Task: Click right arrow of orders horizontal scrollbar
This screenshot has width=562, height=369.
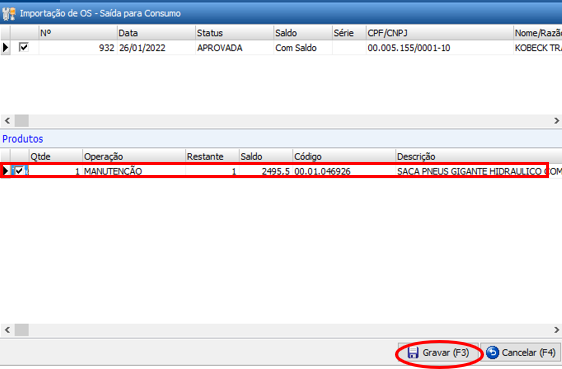Action: [x=556, y=121]
